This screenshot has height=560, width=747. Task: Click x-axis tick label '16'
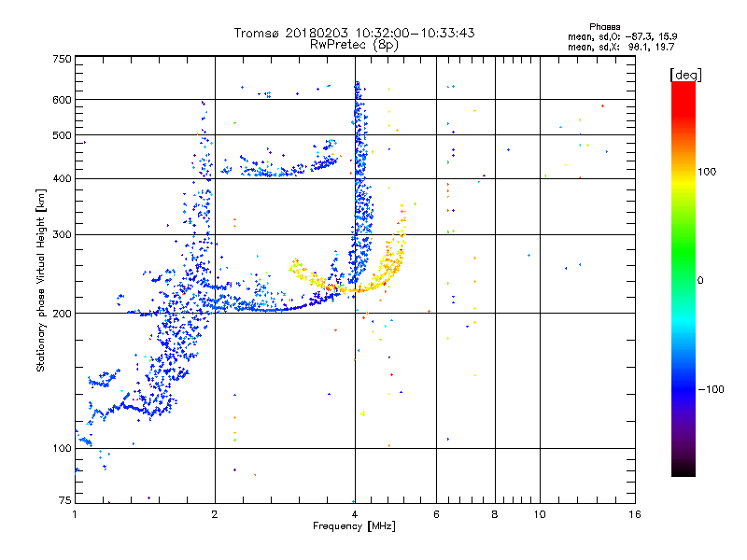pos(635,514)
